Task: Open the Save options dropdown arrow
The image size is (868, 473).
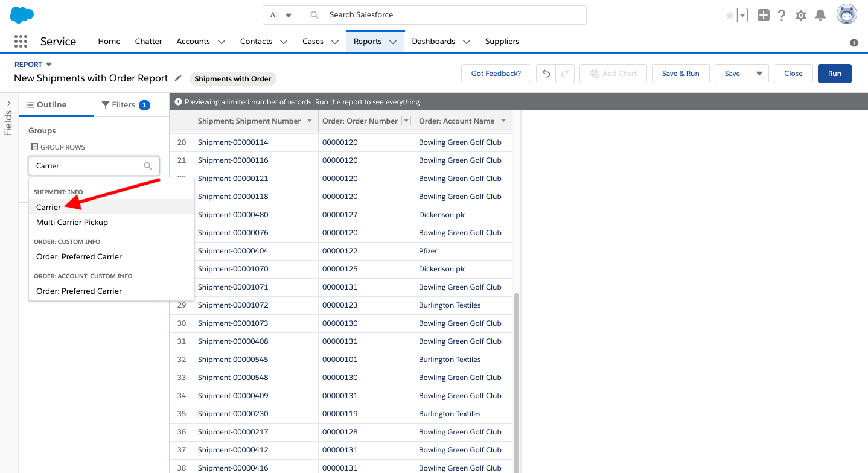Action: pos(759,74)
